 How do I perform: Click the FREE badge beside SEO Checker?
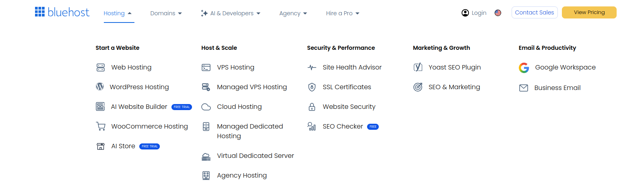[373, 127]
